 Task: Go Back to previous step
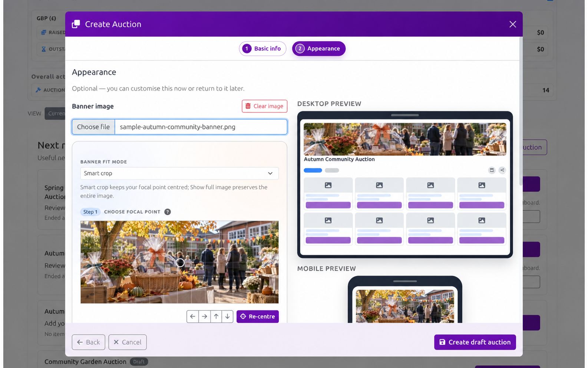pyautogui.click(x=89, y=342)
